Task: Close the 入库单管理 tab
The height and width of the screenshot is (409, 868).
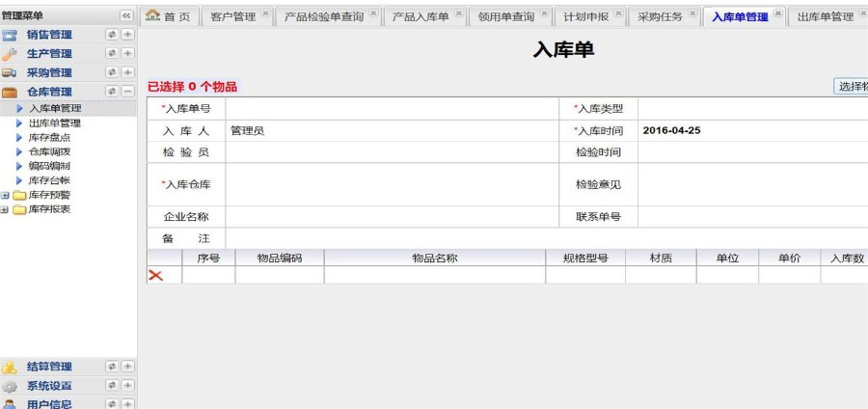Action: pyautogui.click(x=777, y=14)
